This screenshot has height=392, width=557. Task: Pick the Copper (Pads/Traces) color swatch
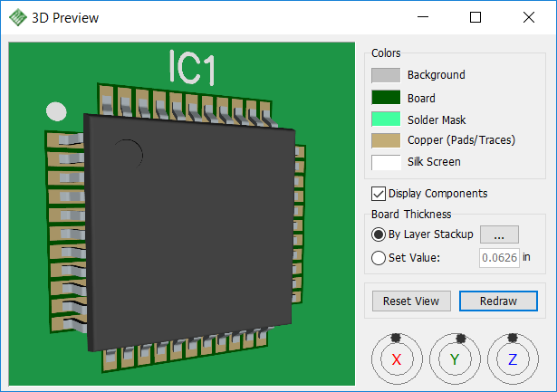click(386, 140)
